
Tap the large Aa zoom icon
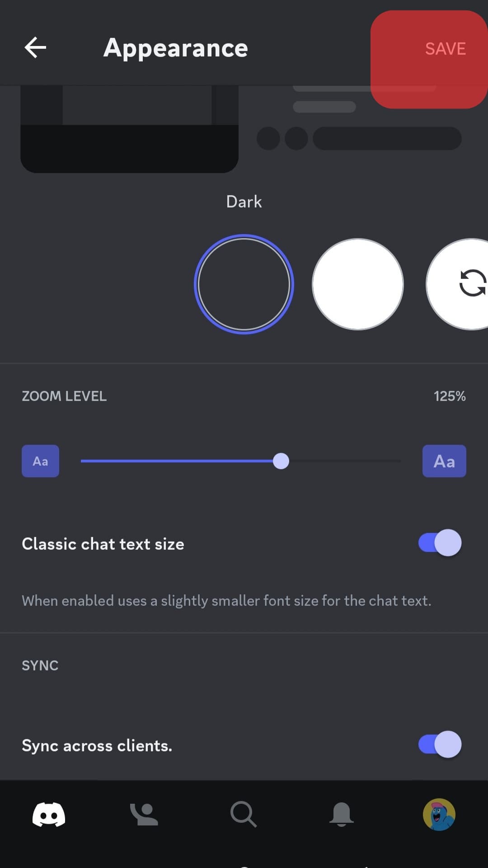(x=444, y=461)
